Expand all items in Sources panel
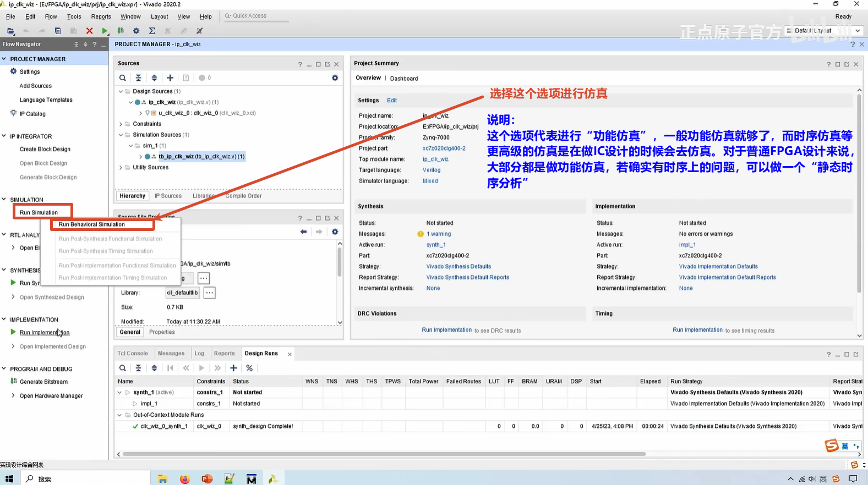 pos(154,78)
